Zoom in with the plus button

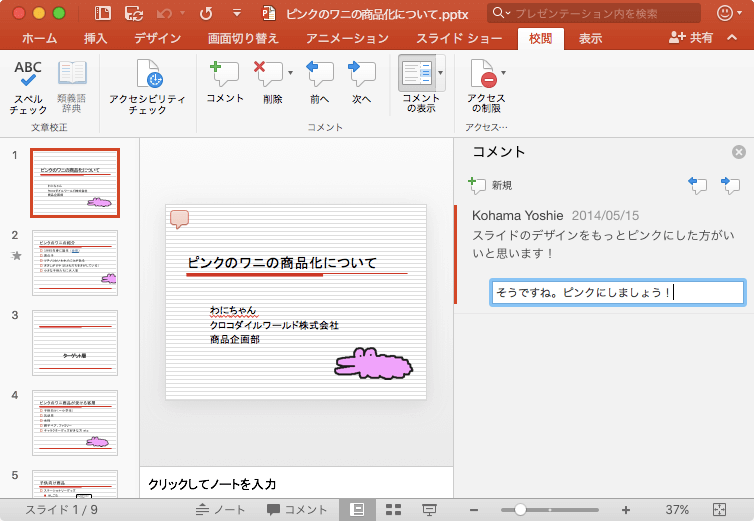626,510
